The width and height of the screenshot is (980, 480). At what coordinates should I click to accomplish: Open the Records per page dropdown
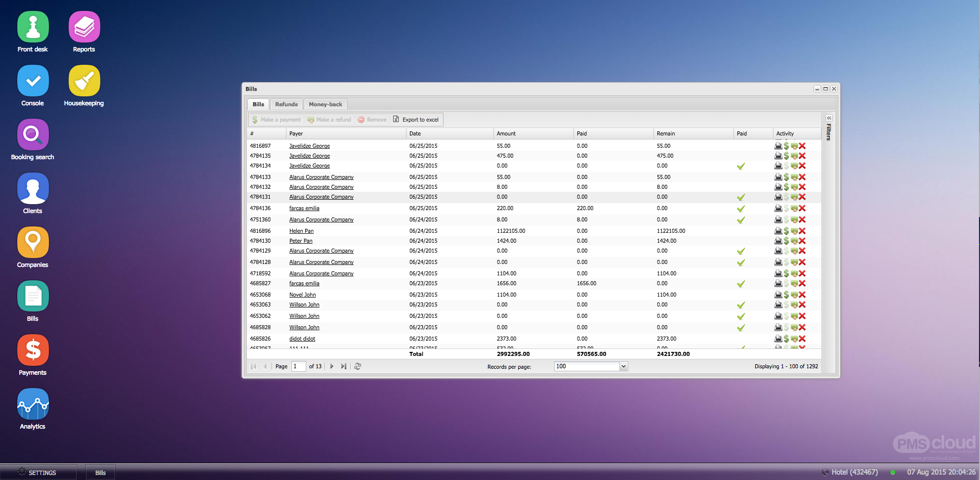(623, 366)
